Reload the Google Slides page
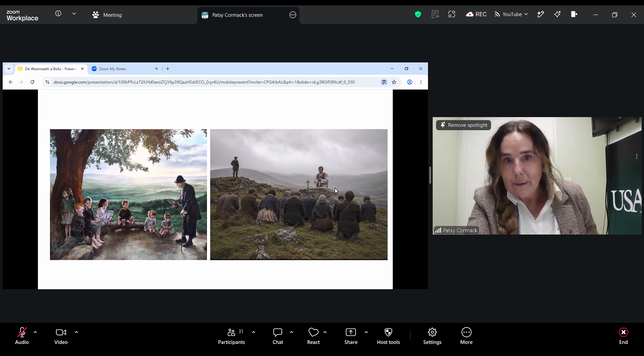This screenshot has width=644, height=356. (32, 82)
